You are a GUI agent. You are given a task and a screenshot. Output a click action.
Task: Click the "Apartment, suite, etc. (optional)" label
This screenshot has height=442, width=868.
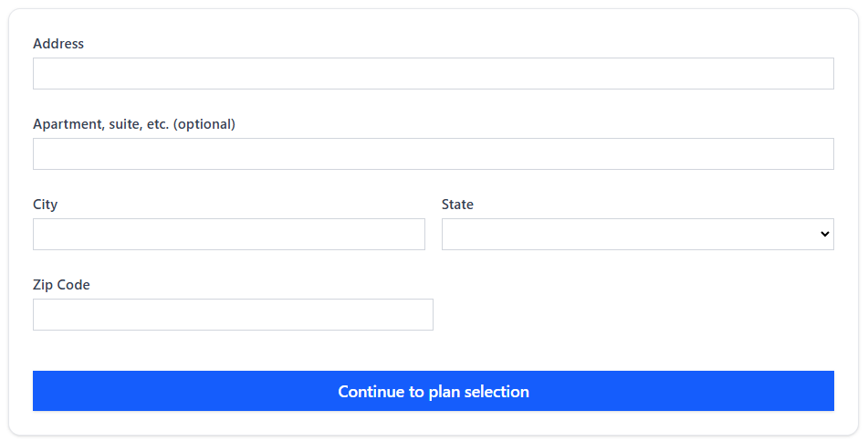click(134, 124)
